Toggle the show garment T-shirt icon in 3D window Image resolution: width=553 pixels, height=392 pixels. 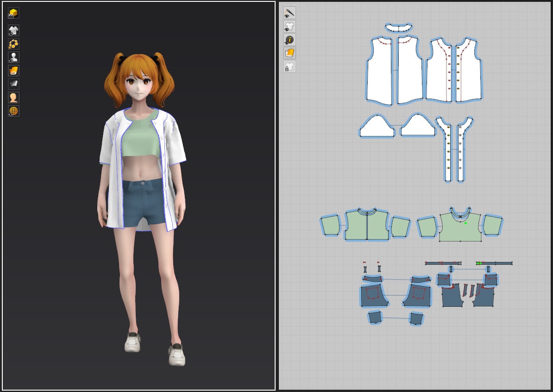click(x=13, y=31)
